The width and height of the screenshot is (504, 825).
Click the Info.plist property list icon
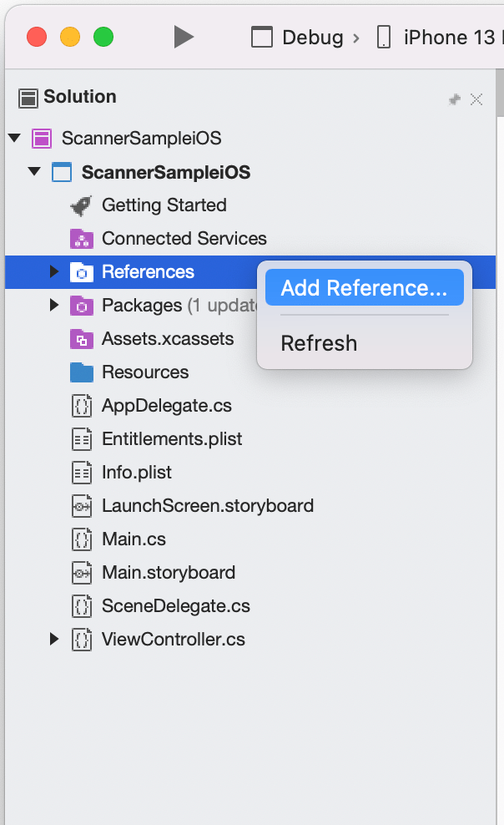click(x=81, y=473)
